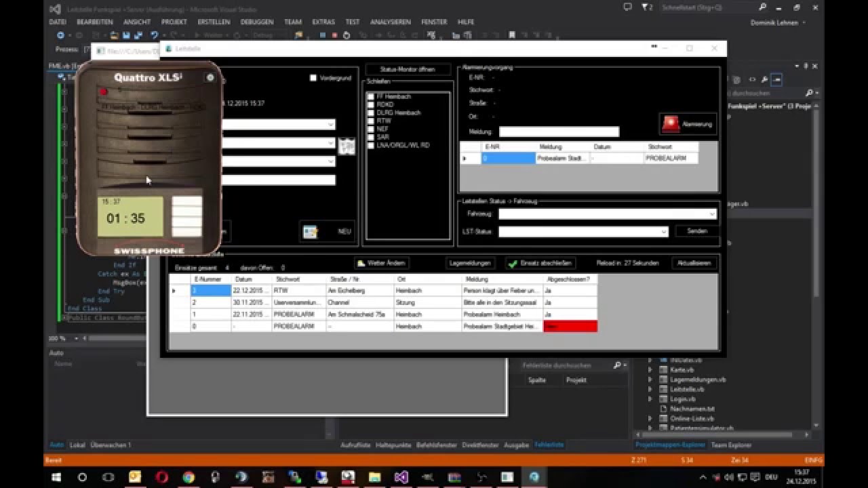Switch to the Haltepunkte tab
The height and width of the screenshot is (488, 868).
393,445
